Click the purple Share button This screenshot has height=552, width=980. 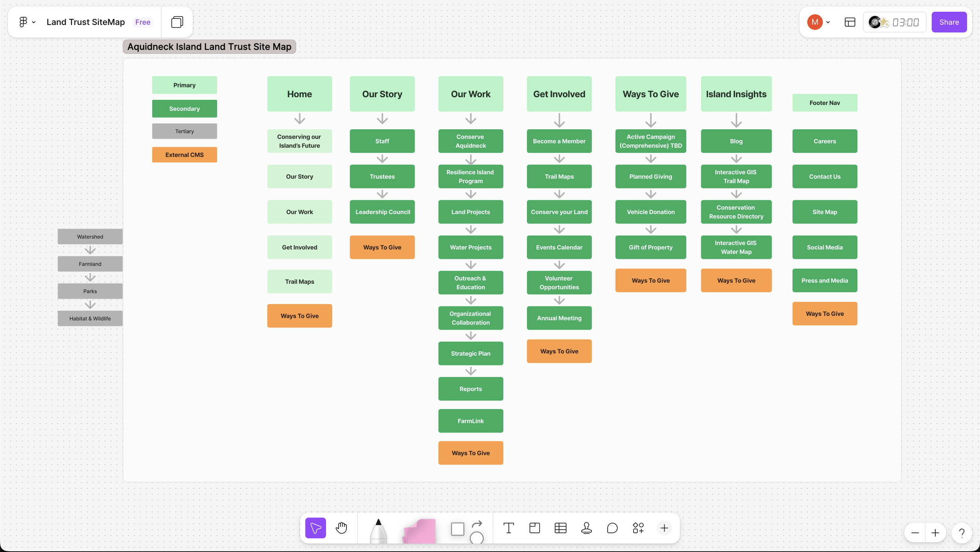(949, 22)
